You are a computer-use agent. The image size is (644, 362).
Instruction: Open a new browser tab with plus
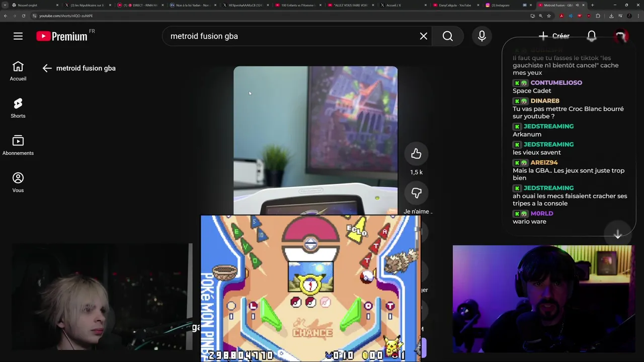pyautogui.click(x=592, y=5)
